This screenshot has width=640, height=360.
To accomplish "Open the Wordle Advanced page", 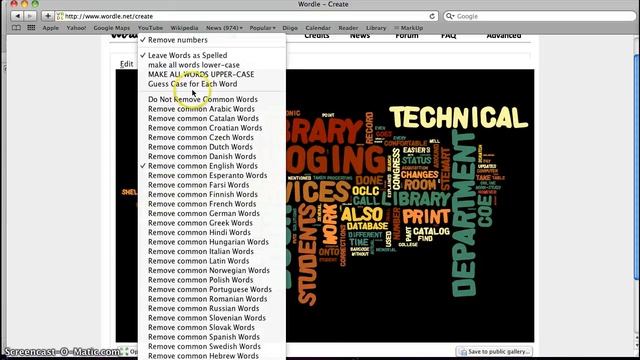I will point(504,36).
